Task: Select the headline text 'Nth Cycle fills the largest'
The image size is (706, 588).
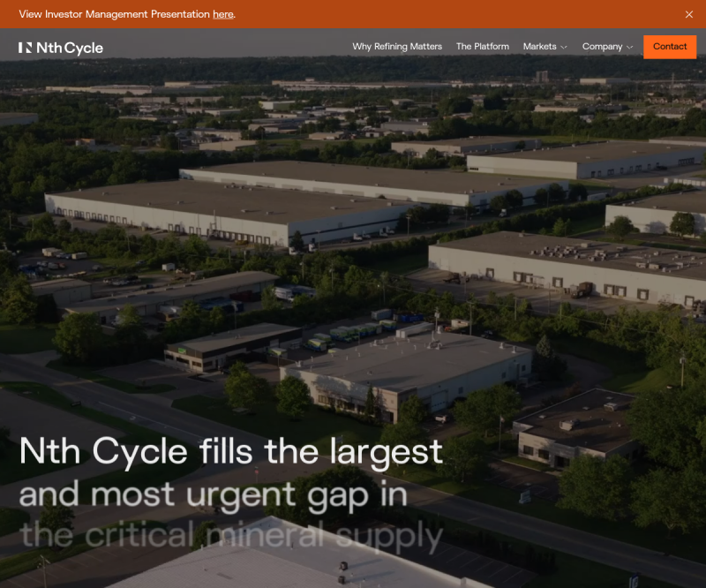Action: 231,451
